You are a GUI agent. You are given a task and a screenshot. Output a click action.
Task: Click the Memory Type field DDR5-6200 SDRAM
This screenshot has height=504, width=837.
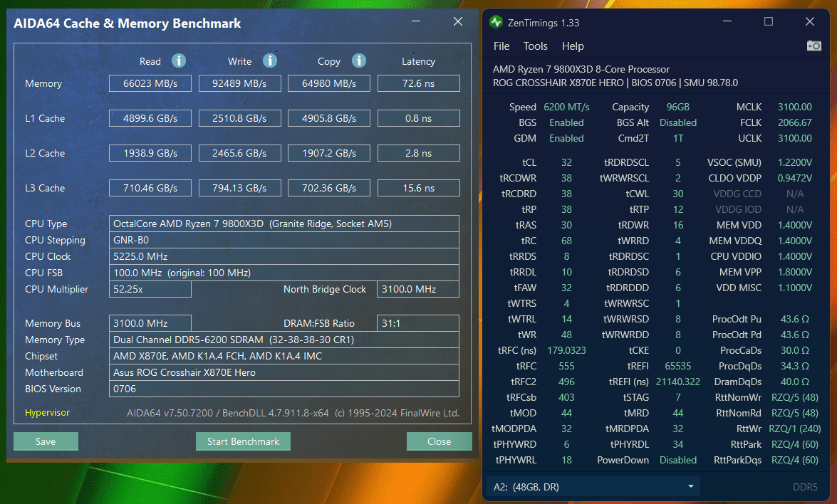point(284,340)
